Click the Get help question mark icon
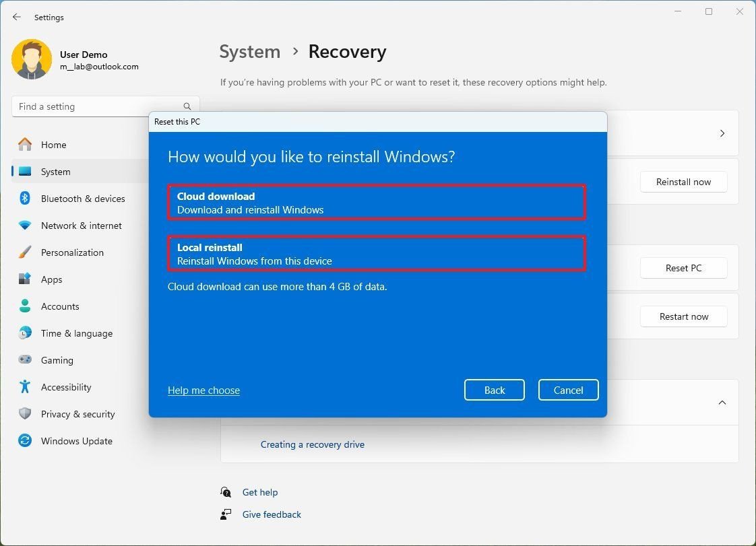Image resolution: width=756 pixels, height=546 pixels. (226, 491)
